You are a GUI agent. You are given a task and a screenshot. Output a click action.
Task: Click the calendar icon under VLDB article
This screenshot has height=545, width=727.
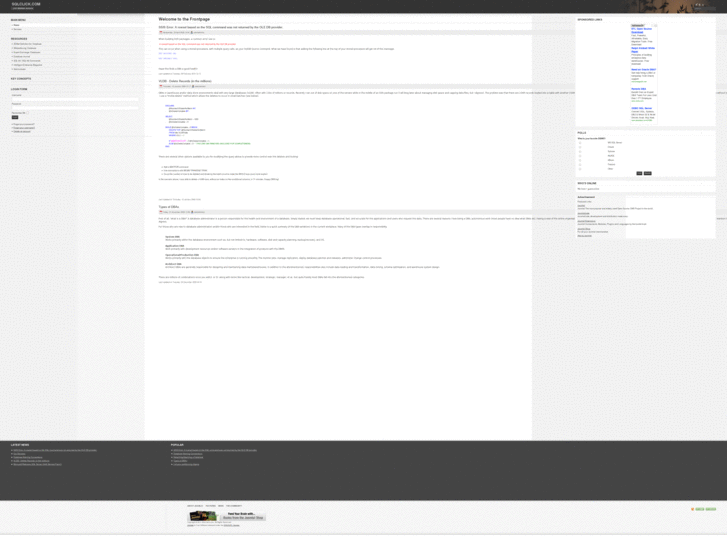point(161,86)
